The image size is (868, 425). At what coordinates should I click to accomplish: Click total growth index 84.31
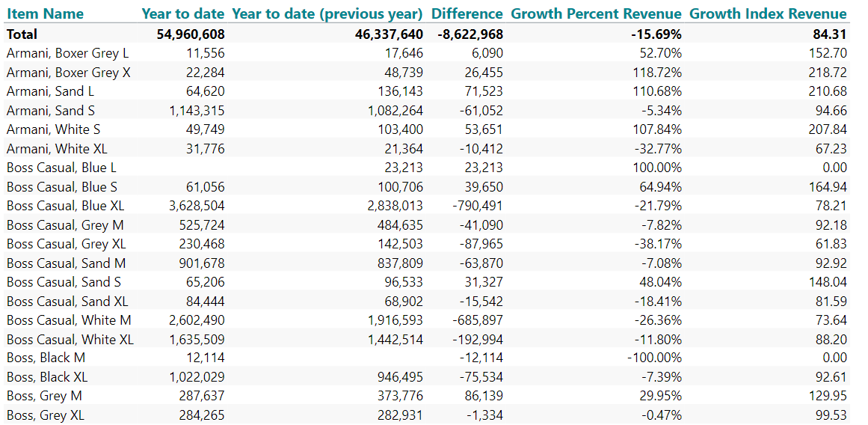pos(831,34)
